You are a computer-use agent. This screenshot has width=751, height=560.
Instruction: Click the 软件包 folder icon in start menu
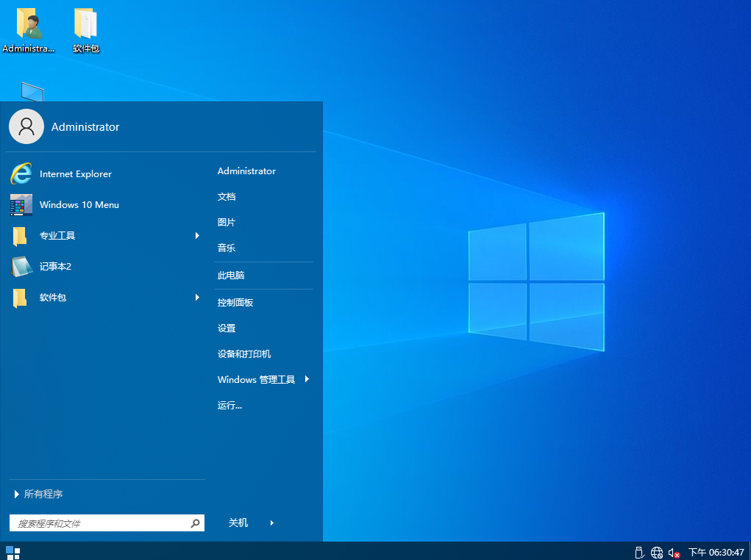coord(20,298)
